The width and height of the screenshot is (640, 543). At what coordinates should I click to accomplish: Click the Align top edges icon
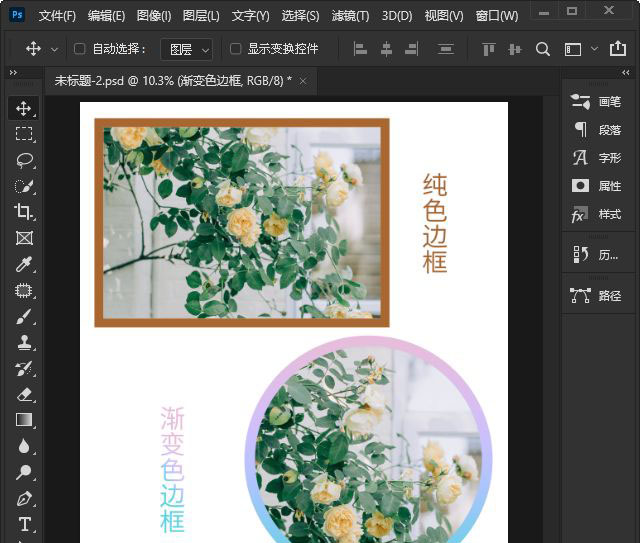(489, 49)
